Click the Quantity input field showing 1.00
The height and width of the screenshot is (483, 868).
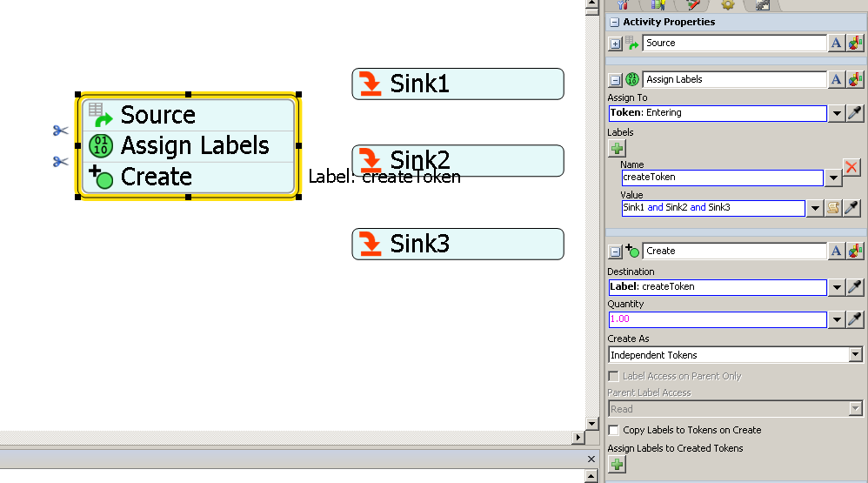[717, 319]
